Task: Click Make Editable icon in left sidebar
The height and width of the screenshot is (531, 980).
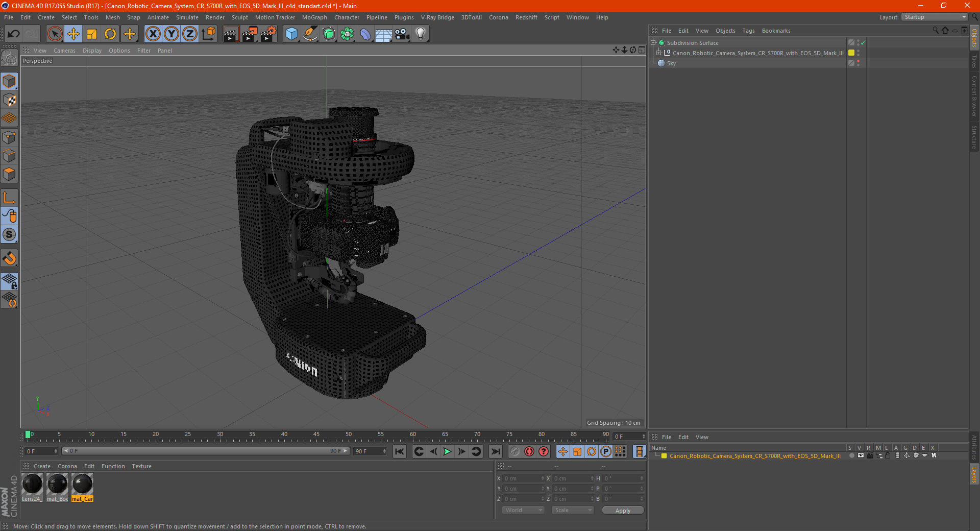Action: (x=9, y=58)
